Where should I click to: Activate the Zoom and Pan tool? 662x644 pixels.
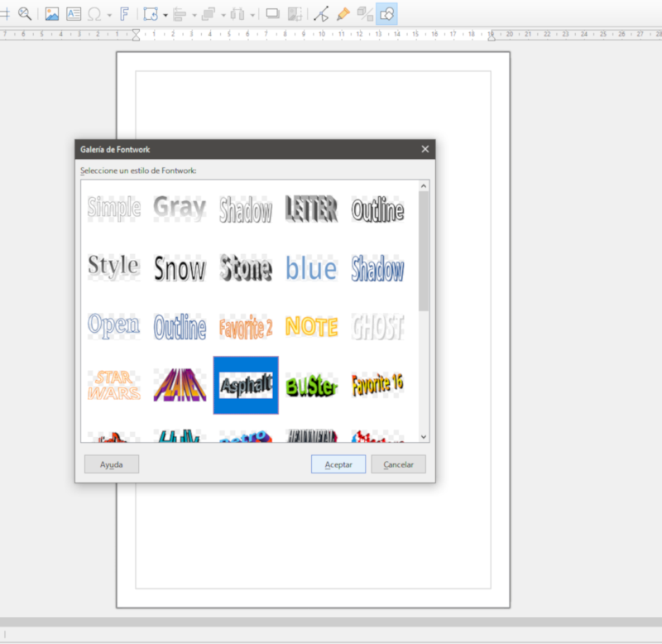[x=23, y=13]
